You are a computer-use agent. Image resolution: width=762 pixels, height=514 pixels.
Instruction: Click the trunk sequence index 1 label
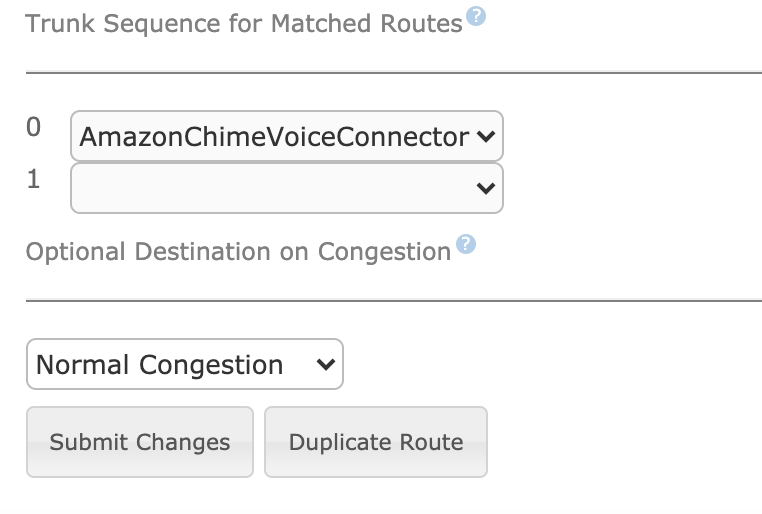click(x=34, y=179)
